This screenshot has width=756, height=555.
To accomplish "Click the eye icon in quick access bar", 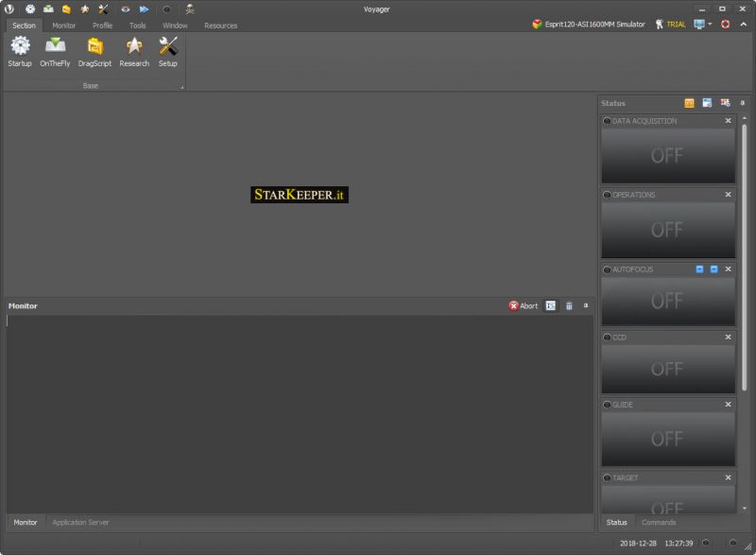I will [126, 9].
